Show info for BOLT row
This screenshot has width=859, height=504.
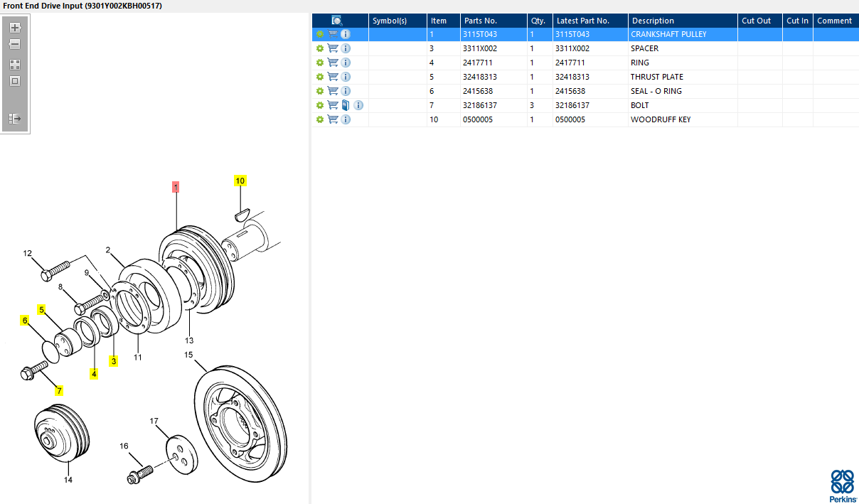(358, 105)
